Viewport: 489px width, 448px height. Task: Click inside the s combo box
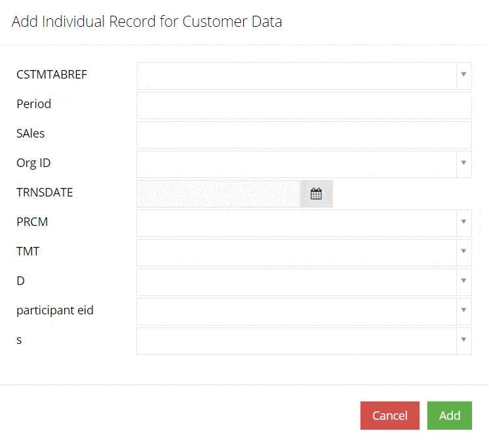click(296, 341)
